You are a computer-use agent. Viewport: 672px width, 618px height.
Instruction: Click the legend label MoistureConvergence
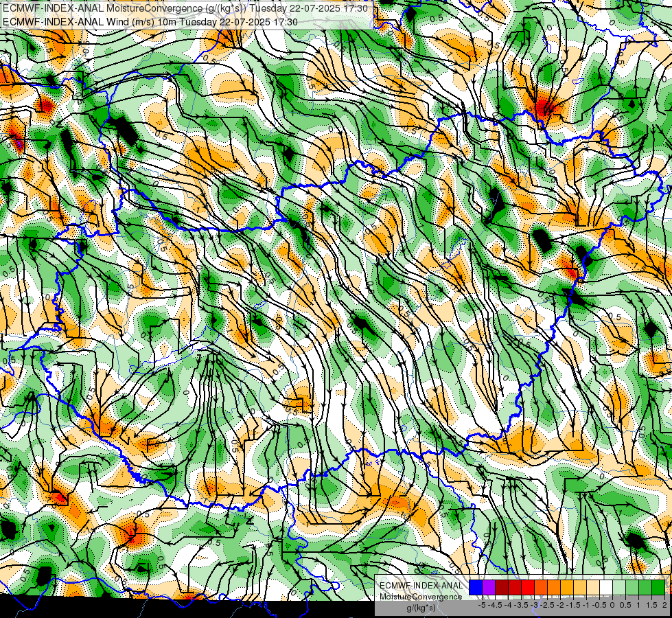tap(421, 597)
